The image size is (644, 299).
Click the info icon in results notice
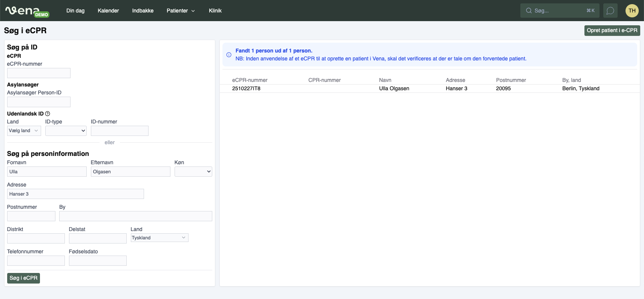(229, 55)
